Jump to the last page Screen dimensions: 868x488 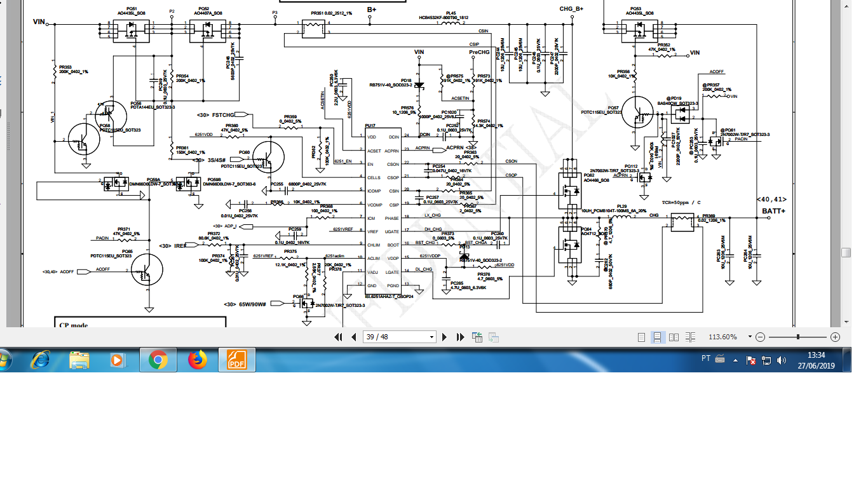(459, 337)
